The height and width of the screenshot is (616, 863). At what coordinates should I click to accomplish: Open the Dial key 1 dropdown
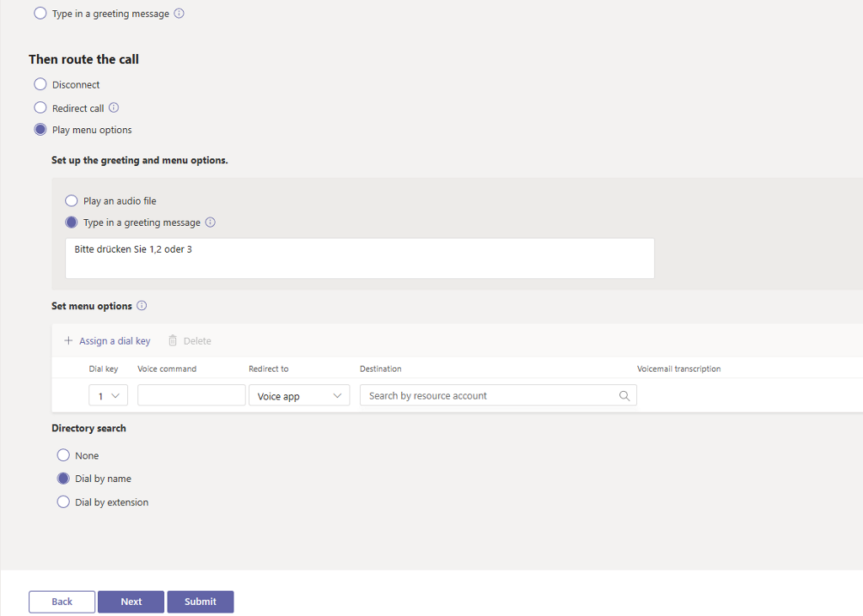coord(109,395)
